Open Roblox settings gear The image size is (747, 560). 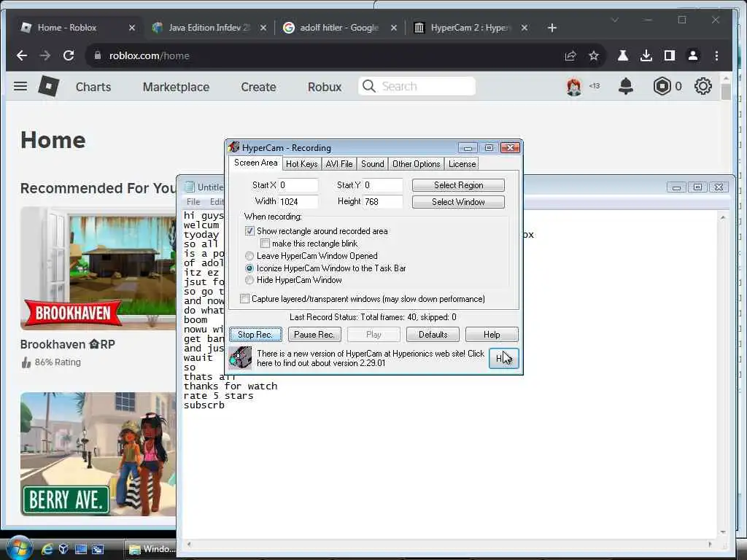[x=703, y=86]
